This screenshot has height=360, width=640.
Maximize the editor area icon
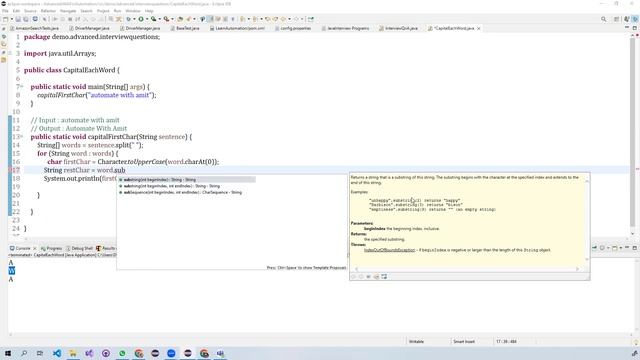[x=635, y=28]
